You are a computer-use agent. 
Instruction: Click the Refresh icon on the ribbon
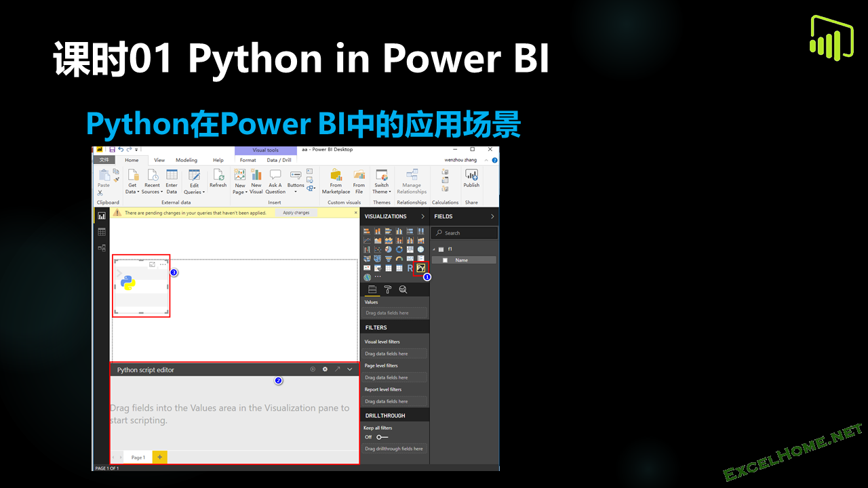[218, 180]
